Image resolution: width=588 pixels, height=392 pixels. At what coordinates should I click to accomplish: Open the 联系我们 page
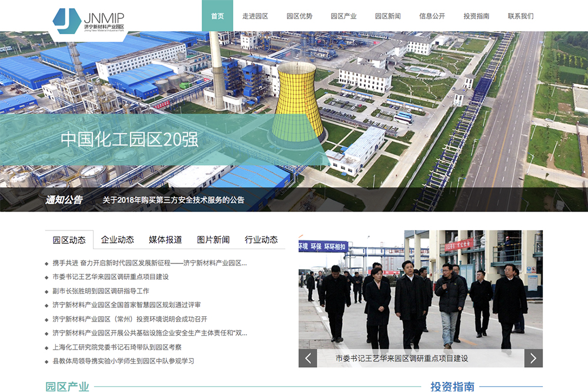coord(520,16)
